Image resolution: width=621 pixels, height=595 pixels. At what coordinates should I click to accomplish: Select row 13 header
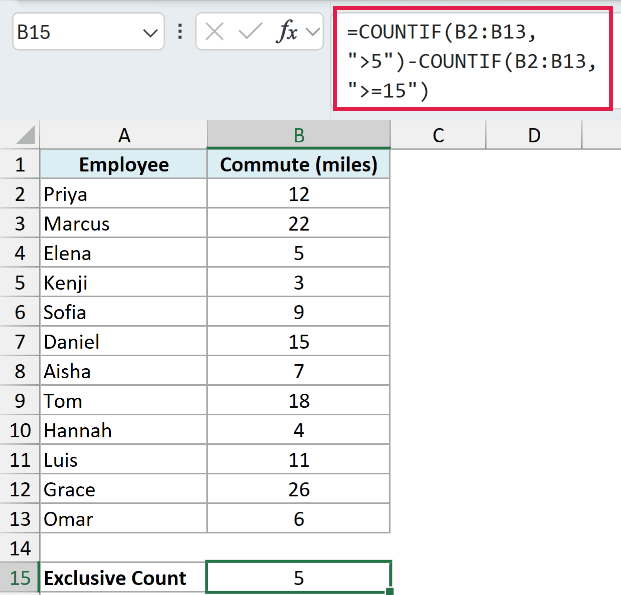tap(20, 519)
